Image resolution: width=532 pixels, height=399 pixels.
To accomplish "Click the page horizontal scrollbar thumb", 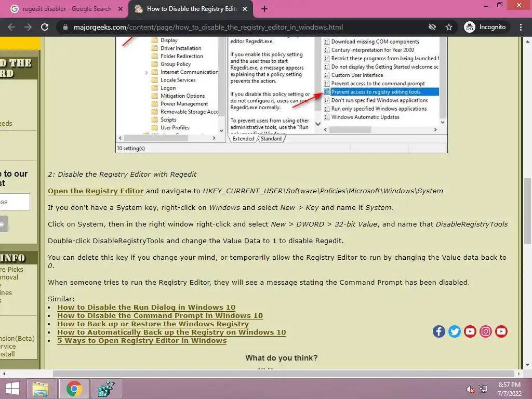I will (283, 374).
